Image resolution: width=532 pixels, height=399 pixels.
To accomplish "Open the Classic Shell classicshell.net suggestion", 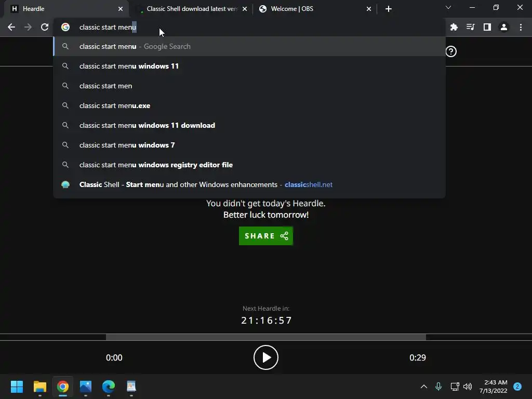I will point(249,184).
